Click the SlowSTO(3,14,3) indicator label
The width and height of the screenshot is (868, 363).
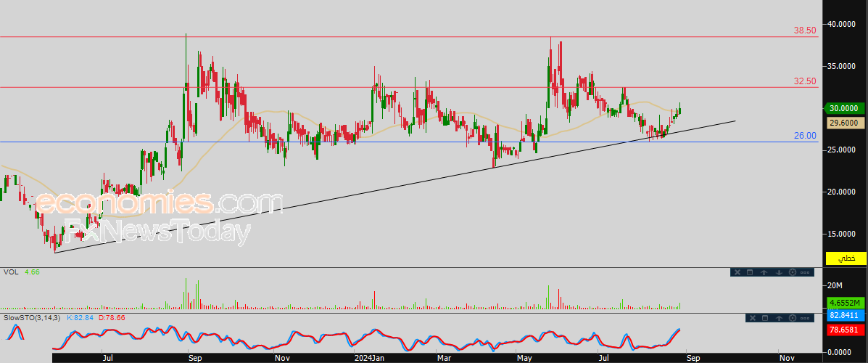[x=33, y=318]
